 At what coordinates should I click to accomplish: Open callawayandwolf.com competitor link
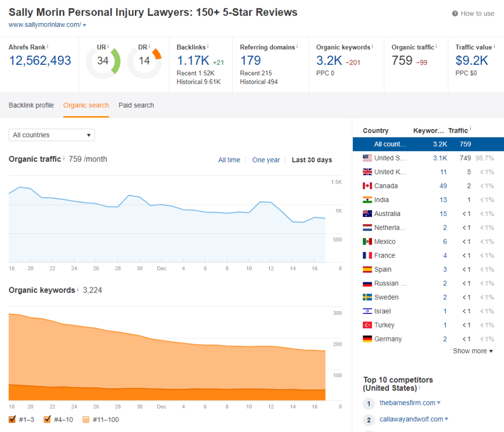[411, 419]
